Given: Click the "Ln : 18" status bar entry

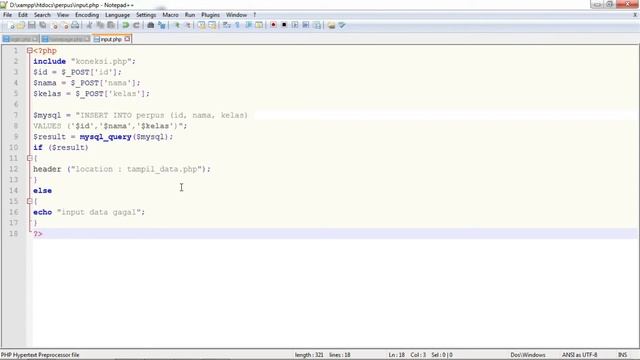Looking at the screenshot, I should click(396, 355).
